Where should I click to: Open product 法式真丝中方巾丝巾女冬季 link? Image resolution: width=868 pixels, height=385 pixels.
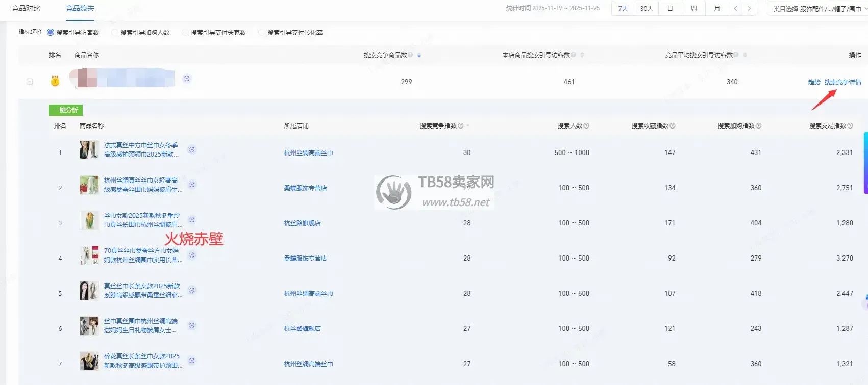pos(141,150)
